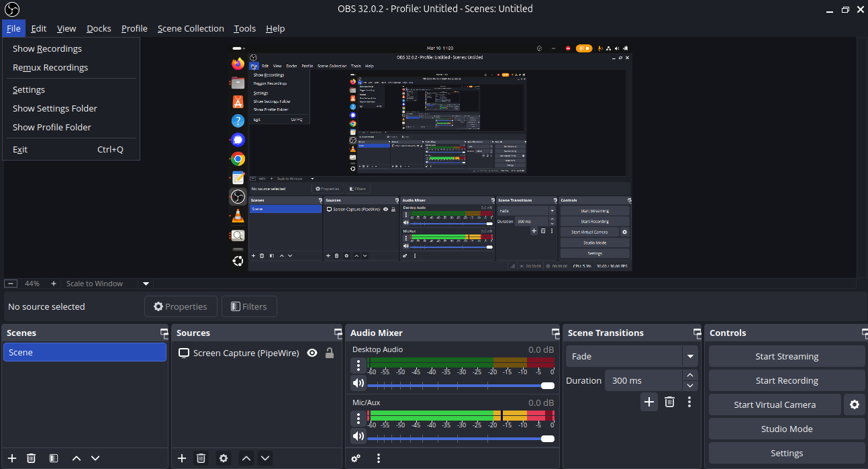The width and height of the screenshot is (868, 469).
Task: Enable Studio Mode button
Action: 786,429
